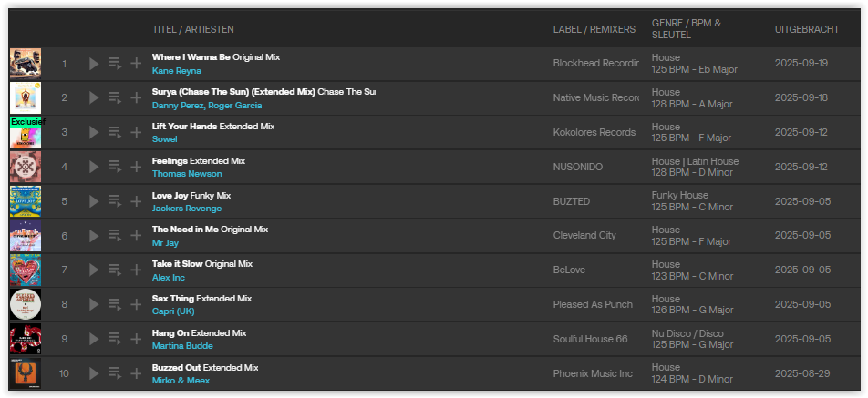The height and width of the screenshot is (398, 868).
Task: Open the Funky House genre link
Action: (x=680, y=196)
